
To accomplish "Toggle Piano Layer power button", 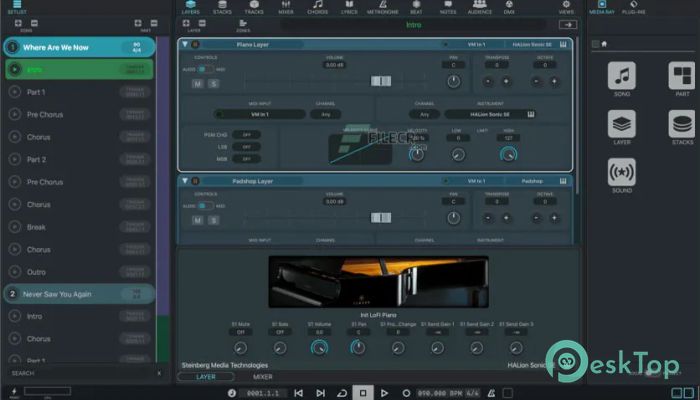I will coord(195,45).
